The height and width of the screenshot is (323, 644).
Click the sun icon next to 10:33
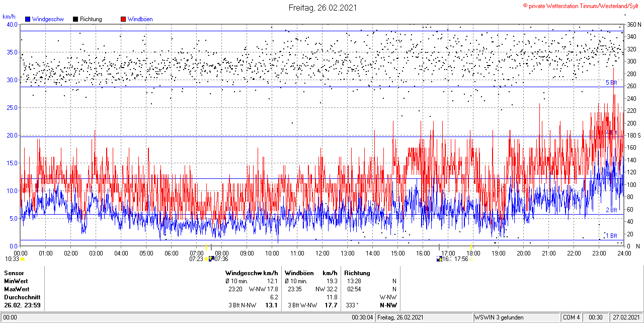(22, 259)
